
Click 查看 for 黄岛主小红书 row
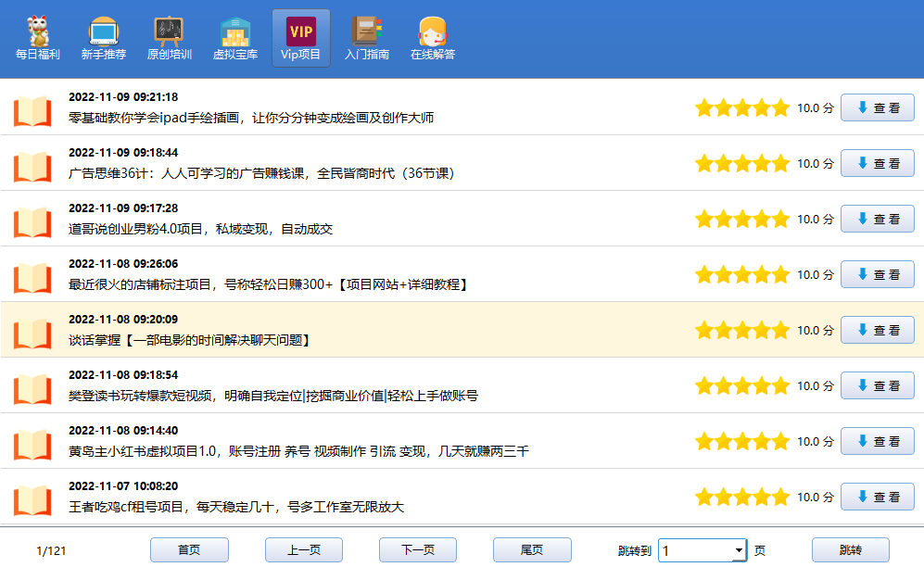[878, 442]
